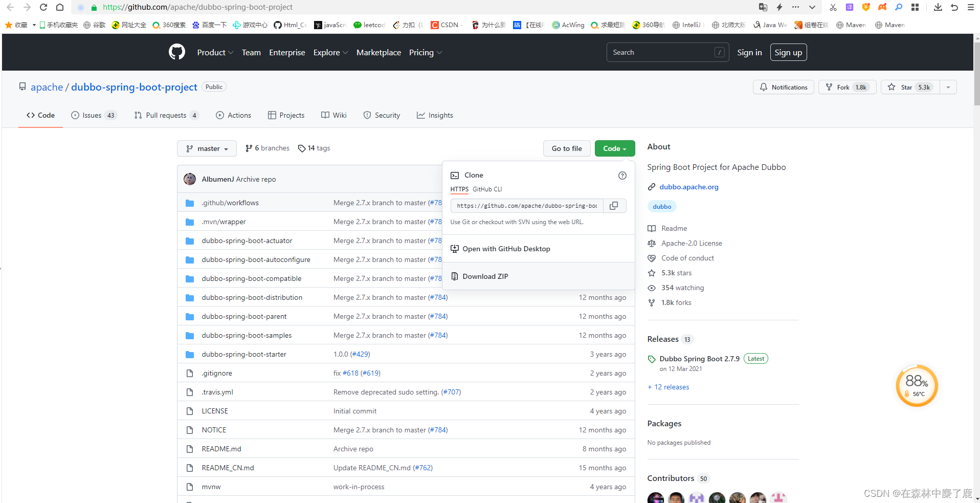Open the Wiki tab
980x503 pixels.
pyautogui.click(x=334, y=116)
